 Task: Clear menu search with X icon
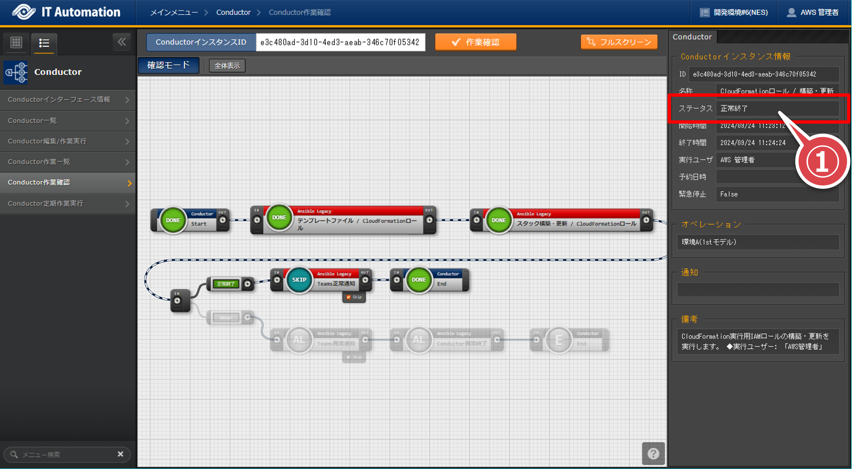(120, 454)
